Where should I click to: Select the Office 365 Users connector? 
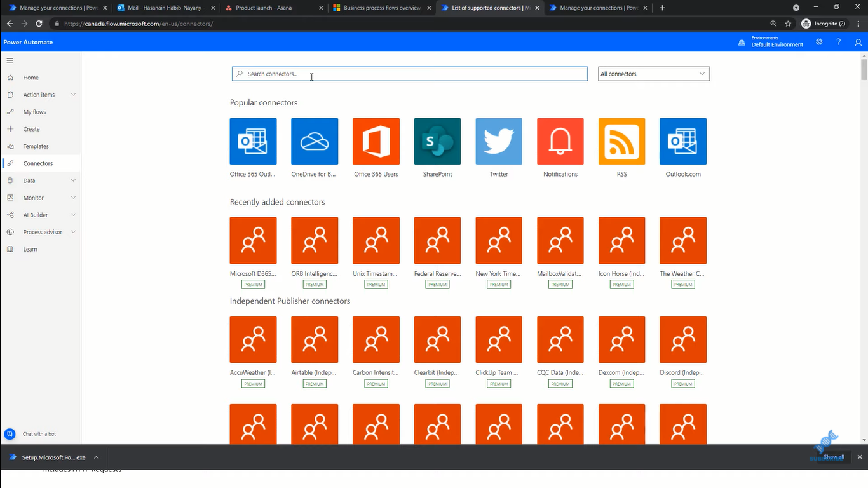coord(376,141)
